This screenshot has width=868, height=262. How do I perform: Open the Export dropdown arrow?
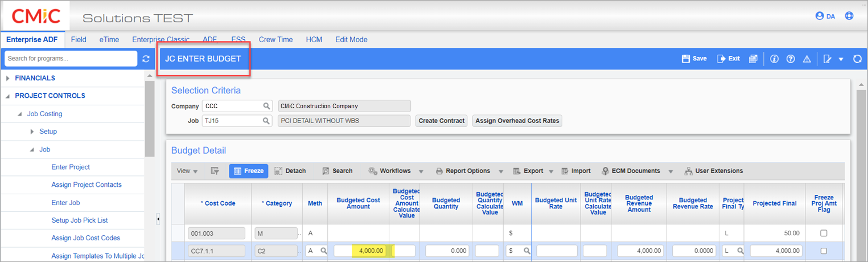pos(552,171)
